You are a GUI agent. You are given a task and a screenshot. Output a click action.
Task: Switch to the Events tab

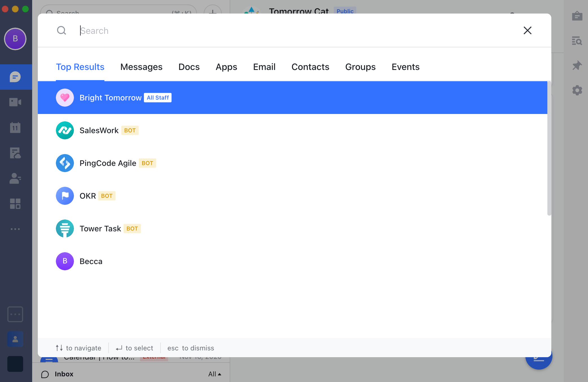(405, 67)
